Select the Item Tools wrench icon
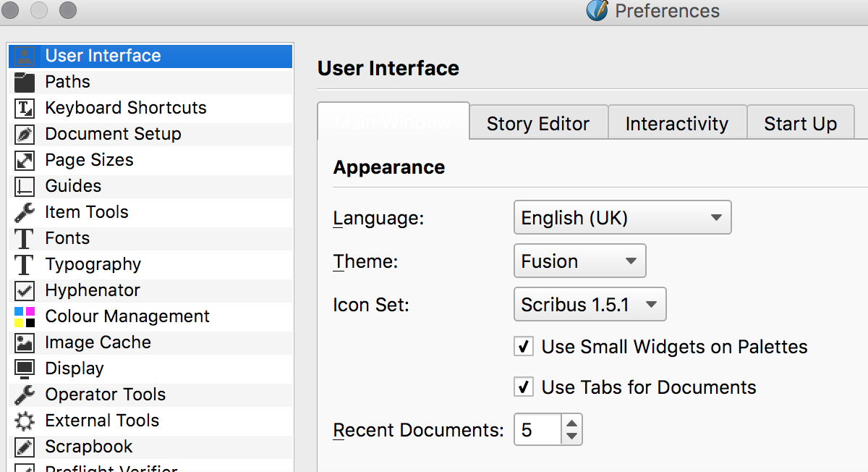This screenshot has height=472, width=868. 25,212
